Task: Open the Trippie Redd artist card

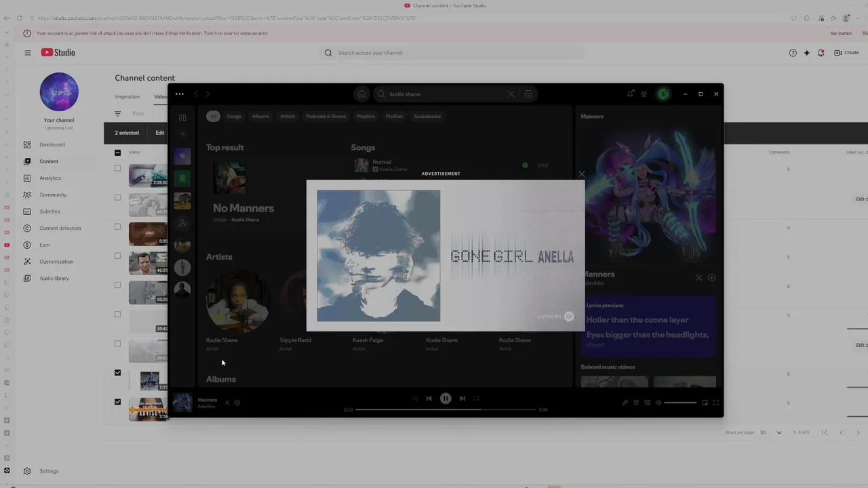Action: [295, 311]
